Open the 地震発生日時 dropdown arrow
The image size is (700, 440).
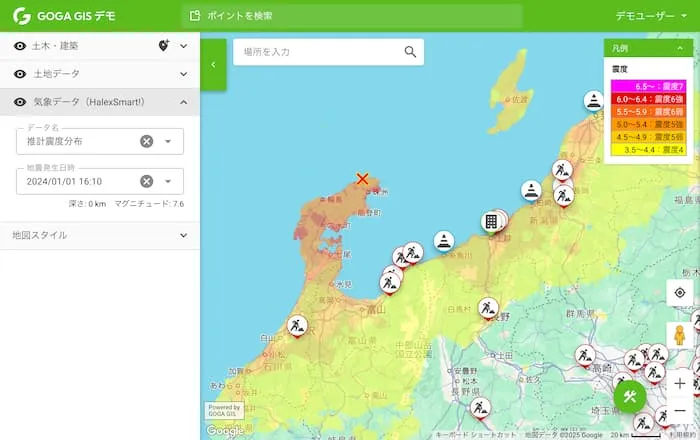tap(168, 181)
